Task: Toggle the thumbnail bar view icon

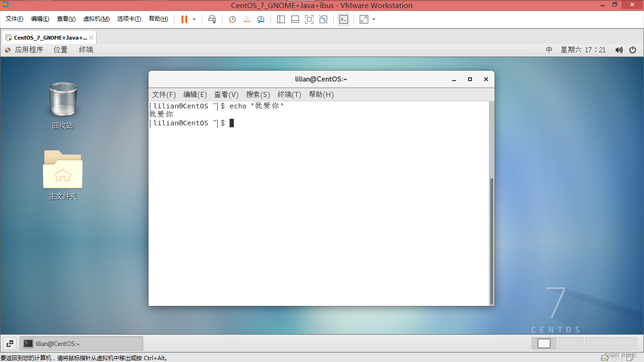Action: [295, 19]
